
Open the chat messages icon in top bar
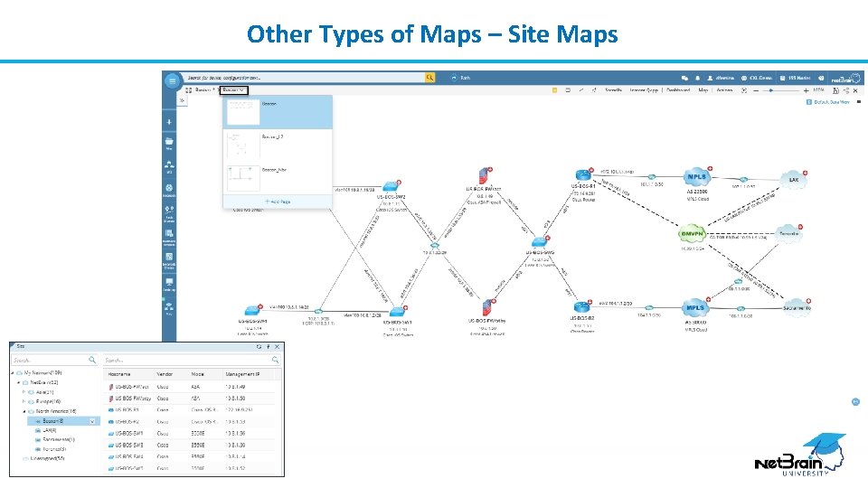coord(684,78)
